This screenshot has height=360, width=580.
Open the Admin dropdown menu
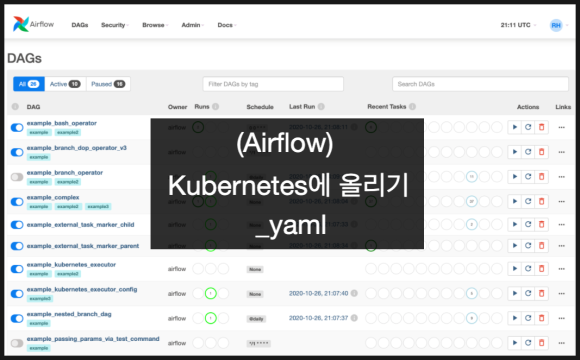tap(192, 25)
